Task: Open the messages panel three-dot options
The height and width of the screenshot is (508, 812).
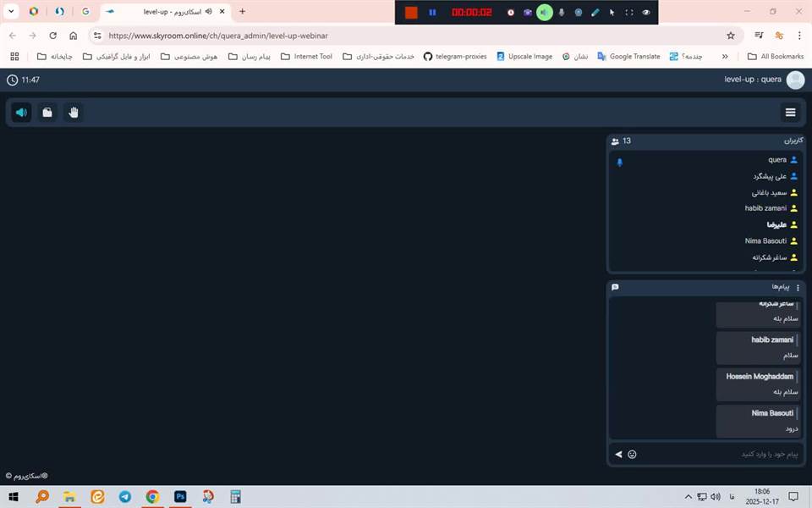Action: click(798, 288)
